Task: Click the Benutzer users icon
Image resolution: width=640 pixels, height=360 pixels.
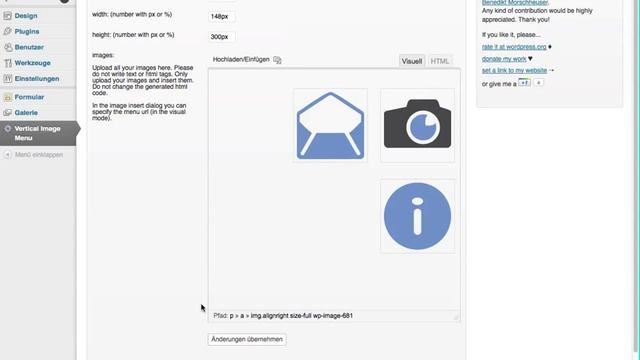Action: tap(7, 47)
